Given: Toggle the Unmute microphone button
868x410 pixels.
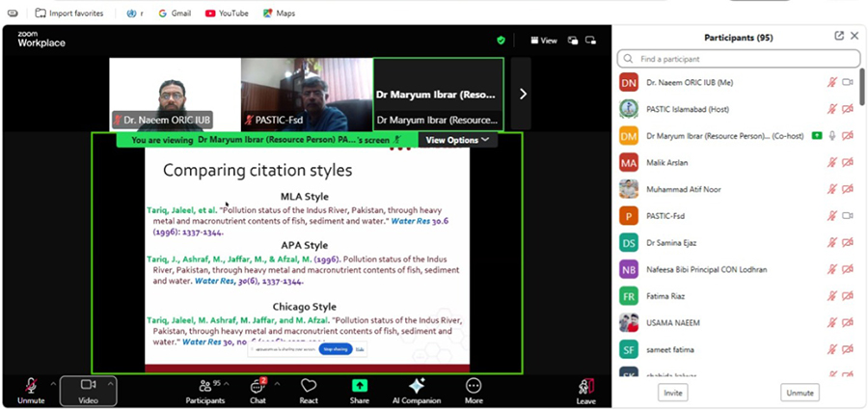Looking at the screenshot, I should (x=30, y=388).
